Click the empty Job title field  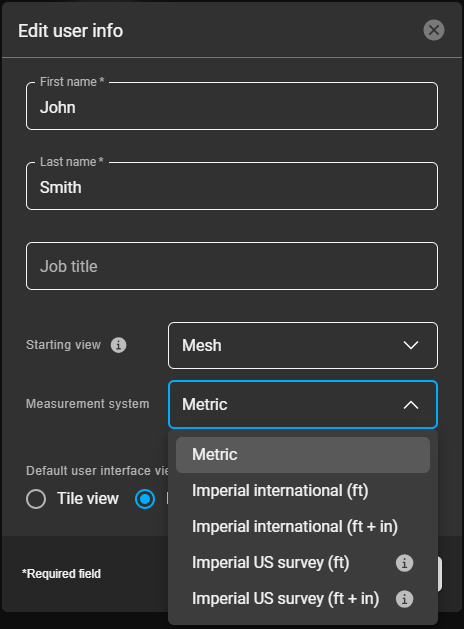[x=232, y=266]
